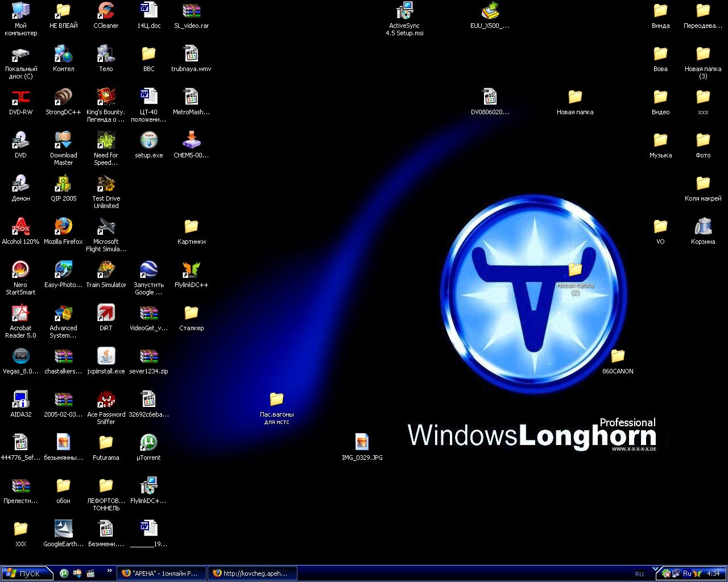Screen dimensions: 728x582
Task: Select jxpiinstall.exe Java installer
Action: click(106, 360)
